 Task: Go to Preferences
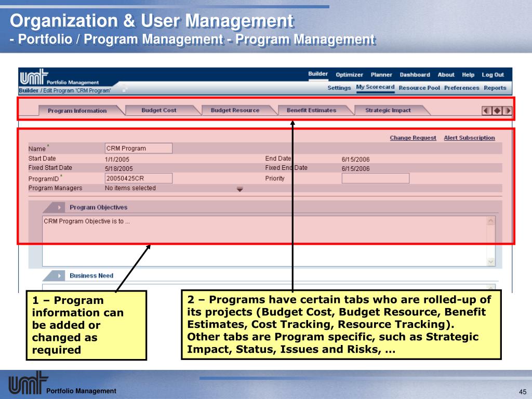click(461, 88)
